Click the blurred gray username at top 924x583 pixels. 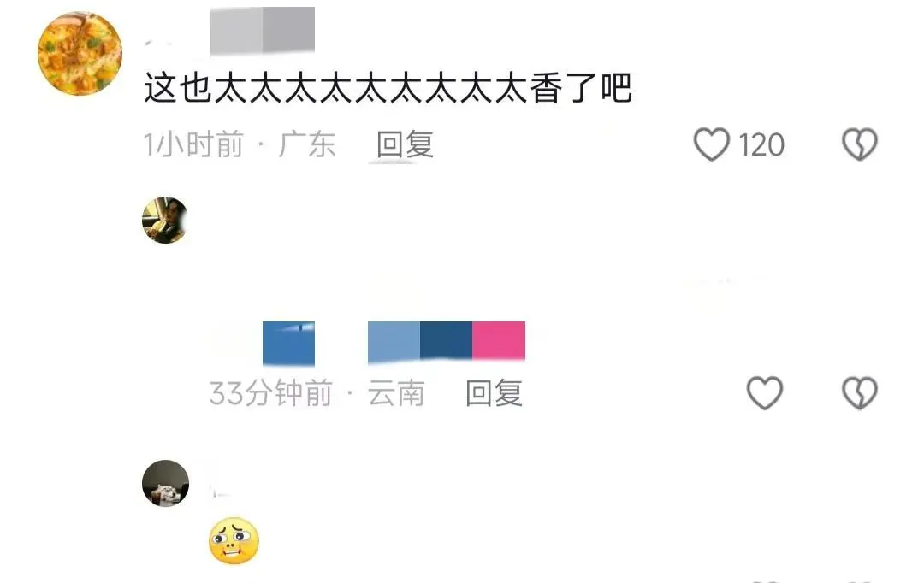point(263,29)
